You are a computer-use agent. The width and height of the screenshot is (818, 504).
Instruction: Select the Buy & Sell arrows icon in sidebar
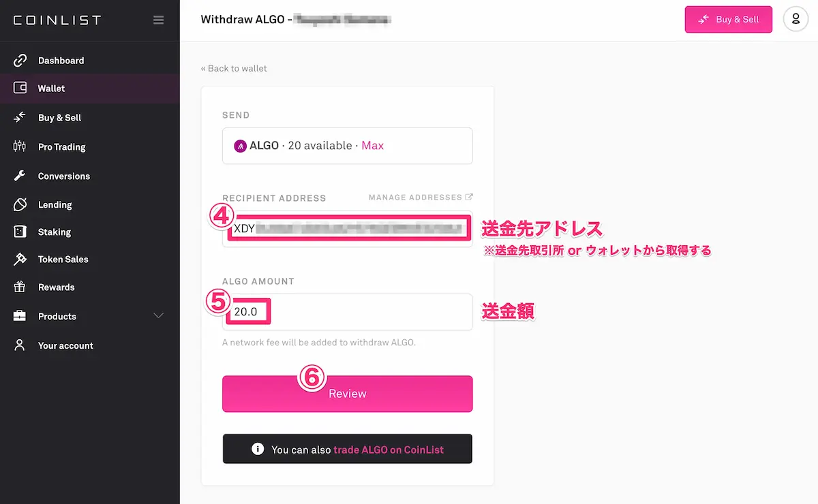point(20,117)
